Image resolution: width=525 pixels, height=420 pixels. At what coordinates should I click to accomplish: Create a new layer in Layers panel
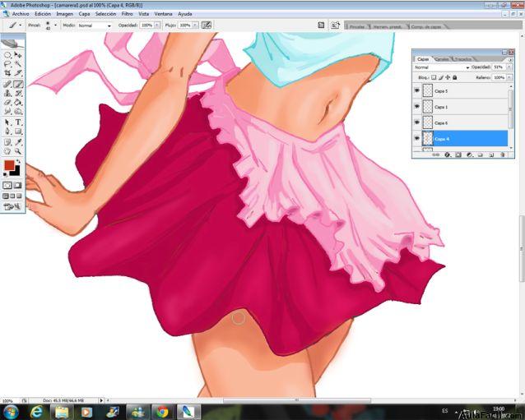pyautogui.click(x=491, y=155)
